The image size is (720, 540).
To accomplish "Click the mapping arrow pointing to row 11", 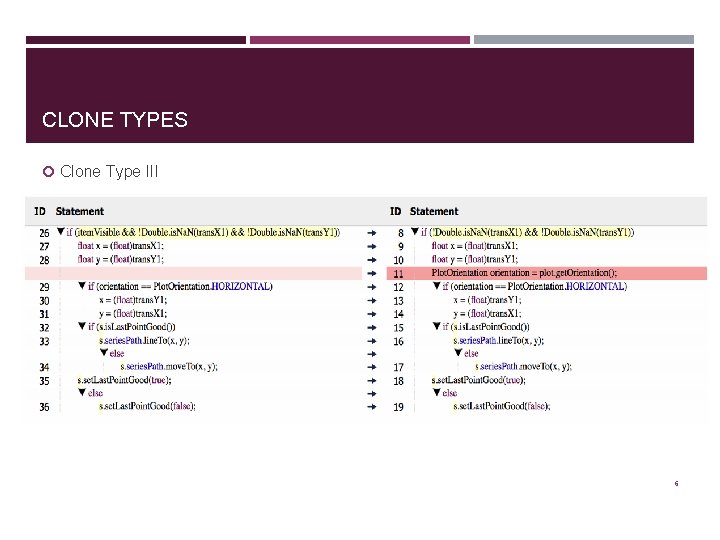I will [x=372, y=274].
